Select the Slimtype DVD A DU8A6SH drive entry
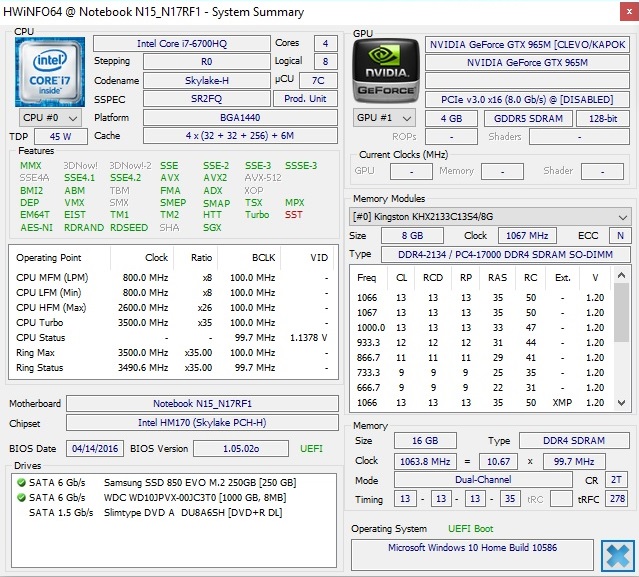639x577 pixels. pos(155,513)
